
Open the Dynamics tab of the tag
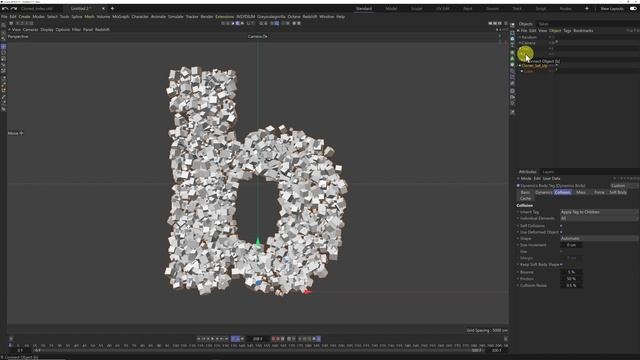(x=543, y=192)
